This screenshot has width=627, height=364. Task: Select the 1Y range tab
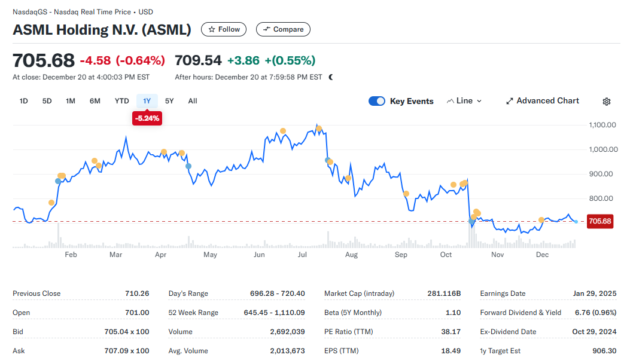click(x=147, y=101)
